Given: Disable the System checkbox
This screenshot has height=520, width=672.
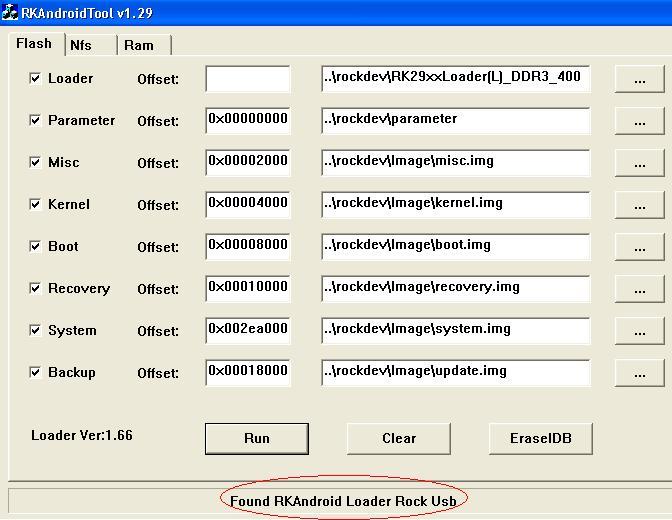Looking at the screenshot, I should 35,330.
